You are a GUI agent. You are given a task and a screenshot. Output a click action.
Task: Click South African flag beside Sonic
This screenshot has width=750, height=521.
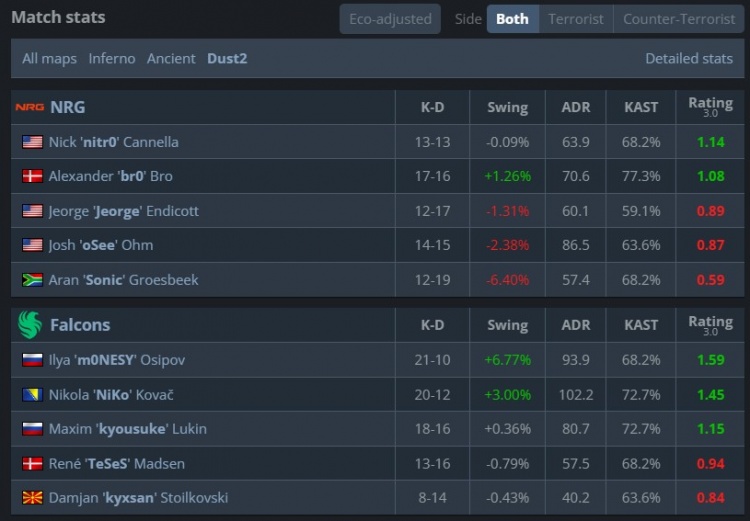click(x=32, y=280)
